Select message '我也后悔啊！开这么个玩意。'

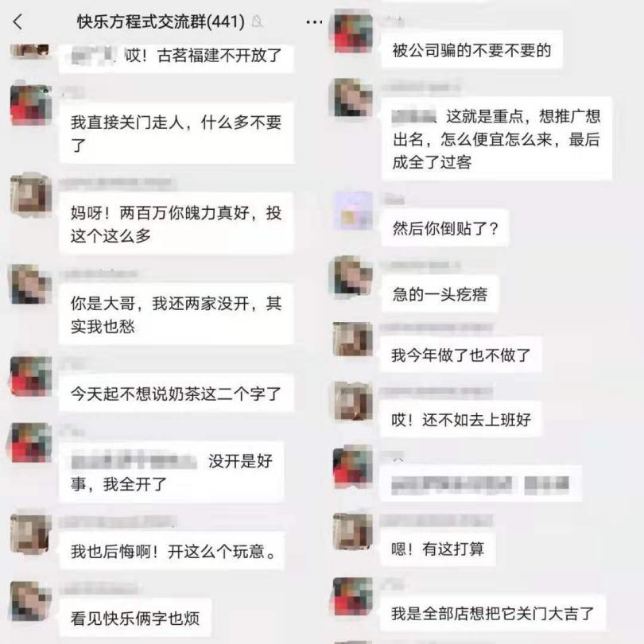point(172,551)
